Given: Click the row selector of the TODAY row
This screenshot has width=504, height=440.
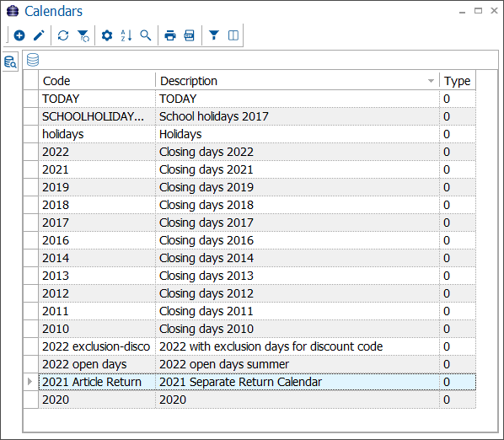Looking at the screenshot, I should click(31, 99).
